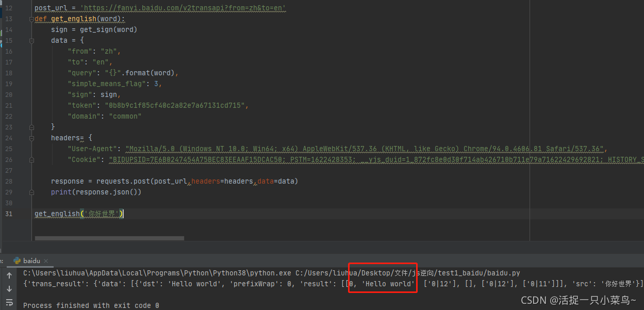
Task: Collapse the headers dict at line 24
Action: 31,138
